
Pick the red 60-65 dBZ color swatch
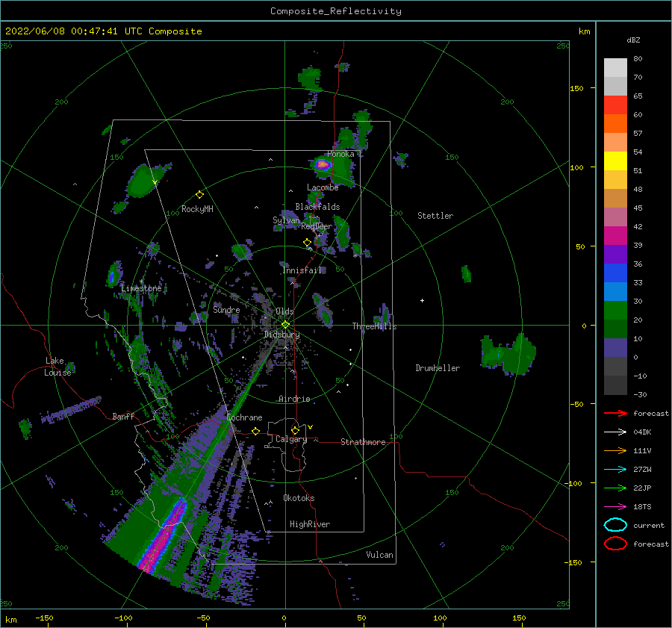click(615, 105)
